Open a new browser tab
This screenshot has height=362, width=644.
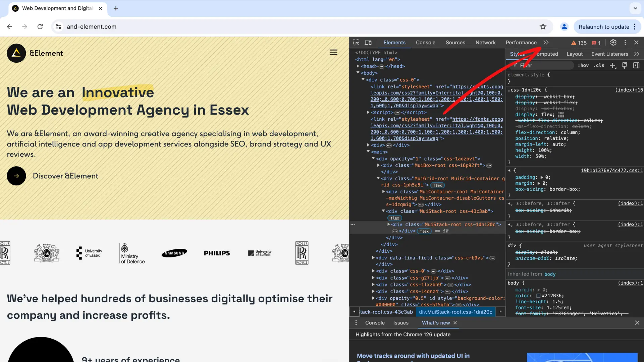[x=116, y=8]
